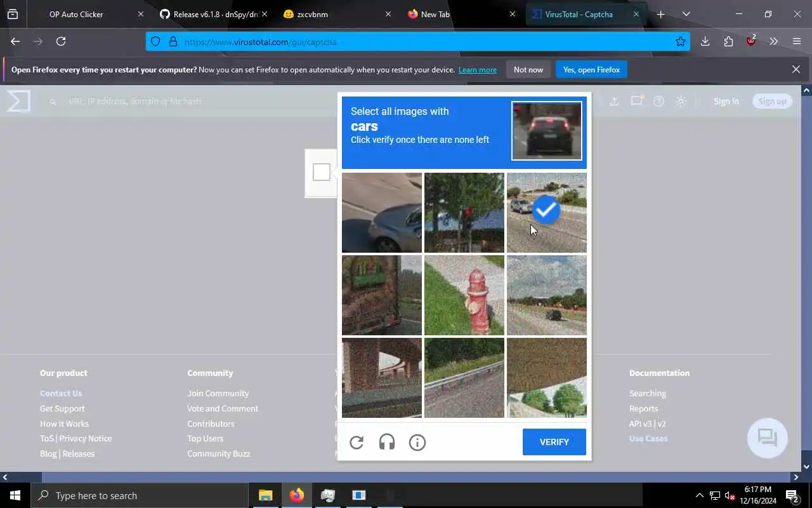The width and height of the screenshot is (812, 508).
Task: Show more tools overflow chevron
Action: point(773,41)
